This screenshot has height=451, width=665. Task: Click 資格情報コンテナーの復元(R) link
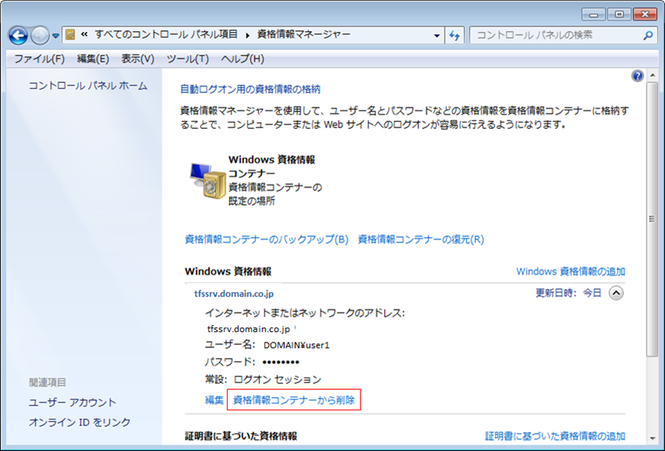click(421, 239)
